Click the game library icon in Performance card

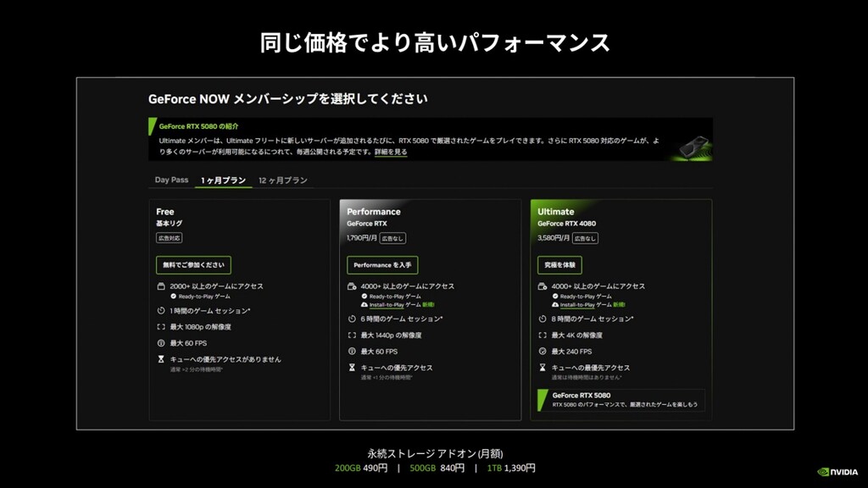(352, 286)
